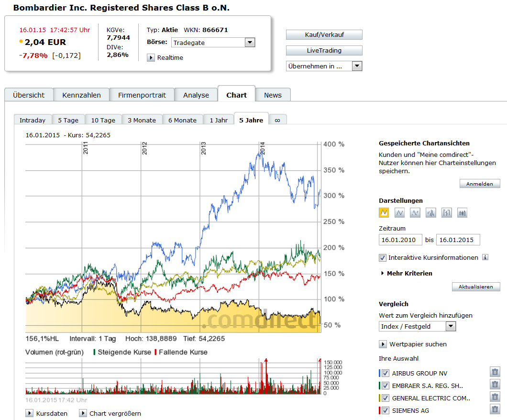507x420 pixels.
Task: Switch to the Übersicht tab
Action: point(29,95)
